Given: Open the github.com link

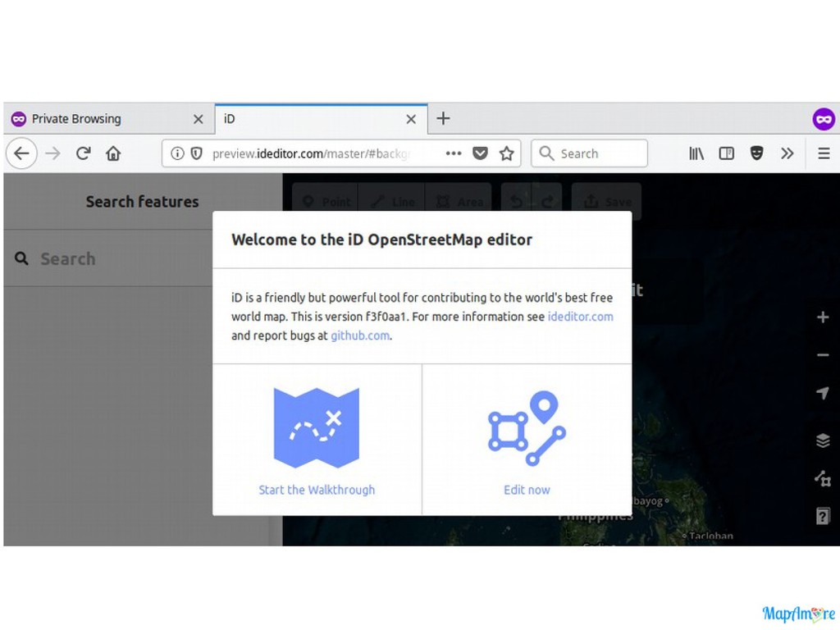Looking at the screenshot, I should (360, 336).
